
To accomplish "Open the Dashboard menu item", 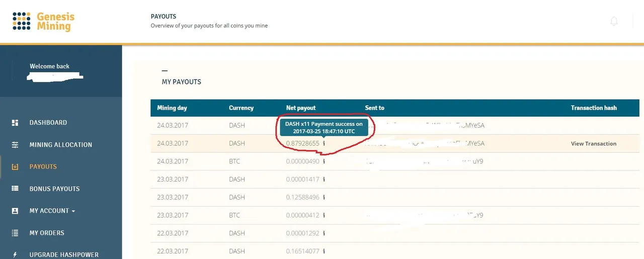I will pos(48,123).
